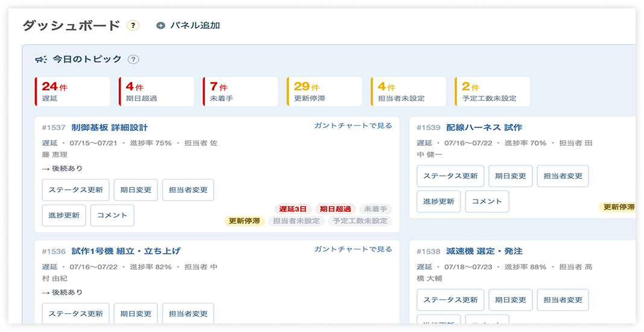Open task title 配線ハーネス 試作
644x332 pixels.
point(484,128)
